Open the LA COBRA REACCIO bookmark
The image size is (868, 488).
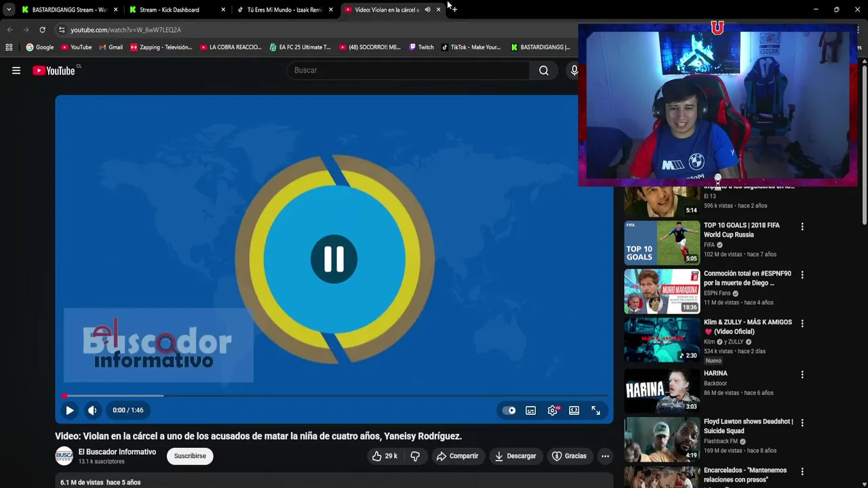point(231,47)
